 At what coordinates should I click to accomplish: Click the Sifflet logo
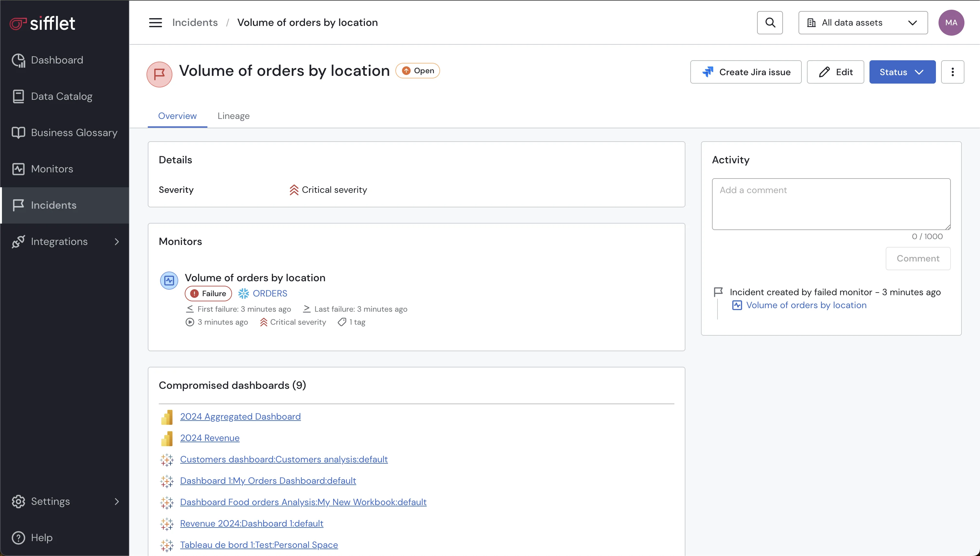pos(42,23)
